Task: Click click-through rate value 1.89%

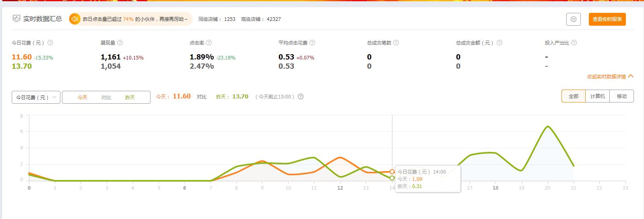Action: tap(202, 57)
